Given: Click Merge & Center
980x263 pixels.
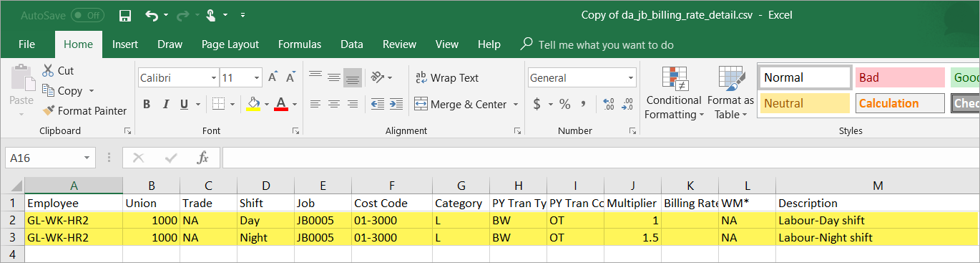Looking at the screenshot, I should tap(460, 105).
